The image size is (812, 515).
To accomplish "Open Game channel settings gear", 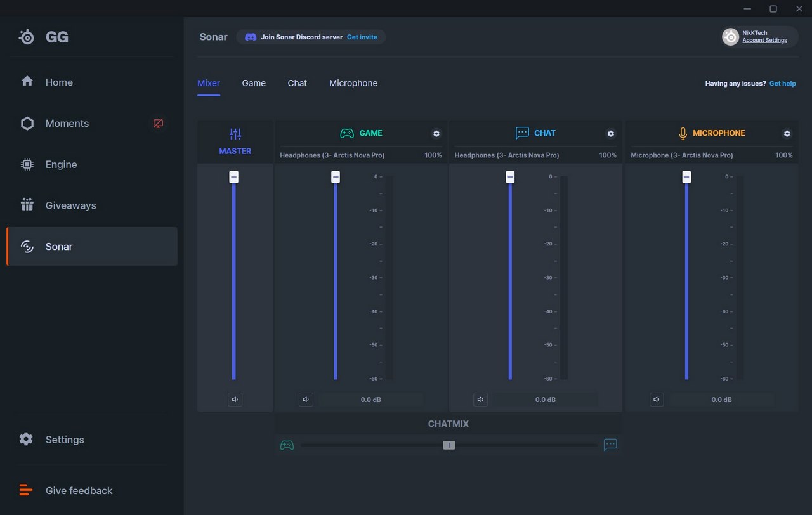I will pyautogui.click(x=436, y=134).
